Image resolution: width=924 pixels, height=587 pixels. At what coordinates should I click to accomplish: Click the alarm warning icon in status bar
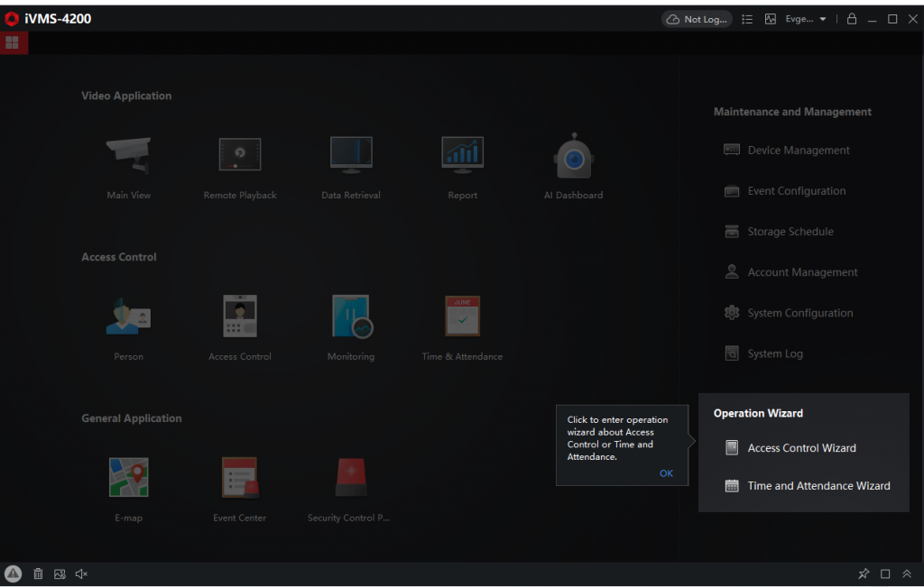click(x=13, y=573)
